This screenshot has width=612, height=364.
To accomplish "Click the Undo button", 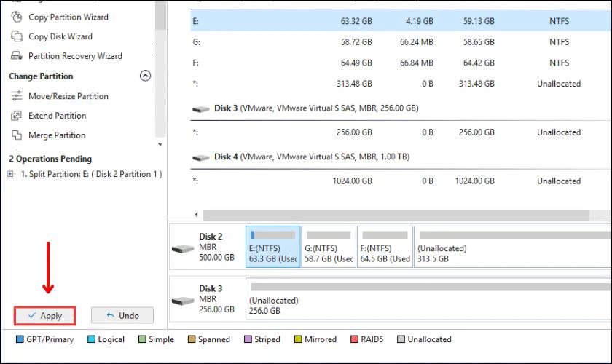I will coord(122,315).
